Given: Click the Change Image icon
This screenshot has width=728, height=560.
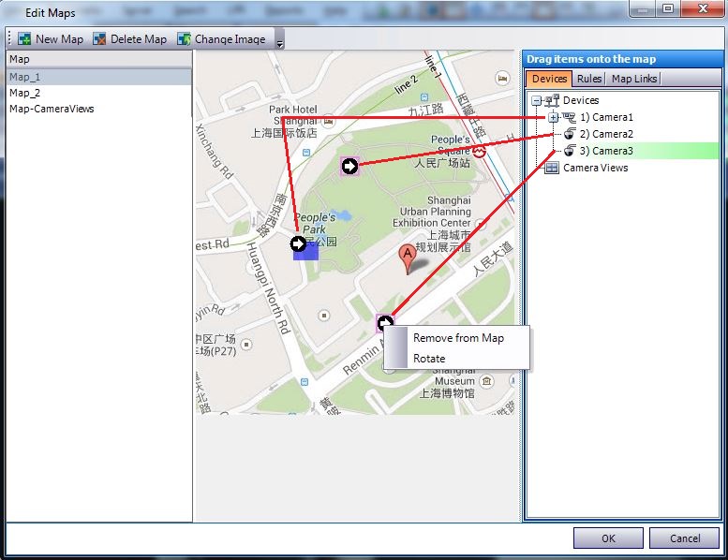Looking at the screenshot, I should pos(184,39).
